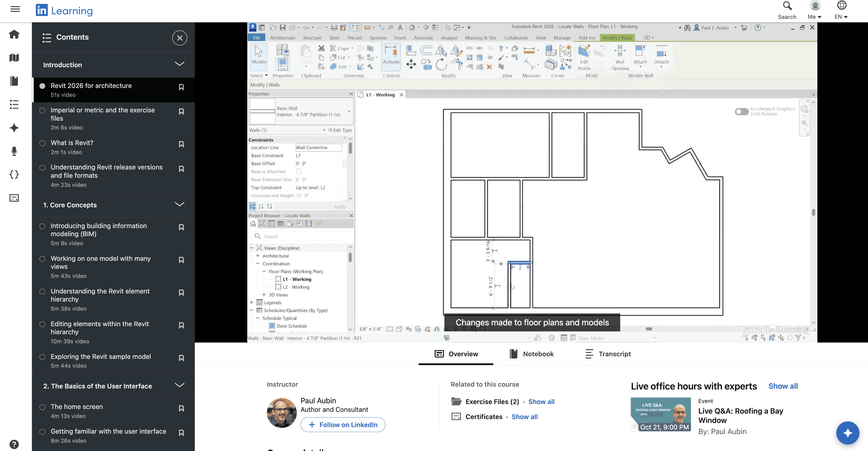Open Exploring the Revit sample model lesson
The height and width of the screenshot is (451, 868).
point(113,361)
